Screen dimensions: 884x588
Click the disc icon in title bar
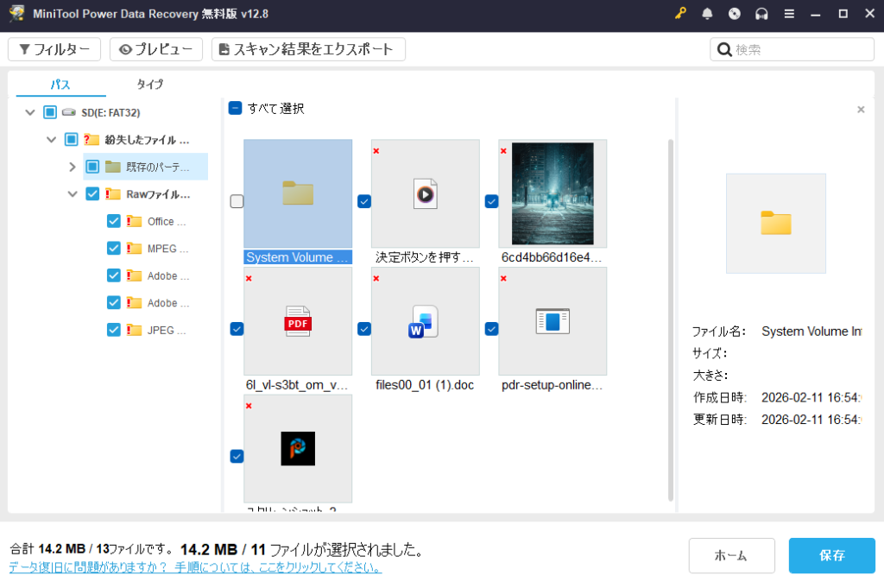click(734, 14)
